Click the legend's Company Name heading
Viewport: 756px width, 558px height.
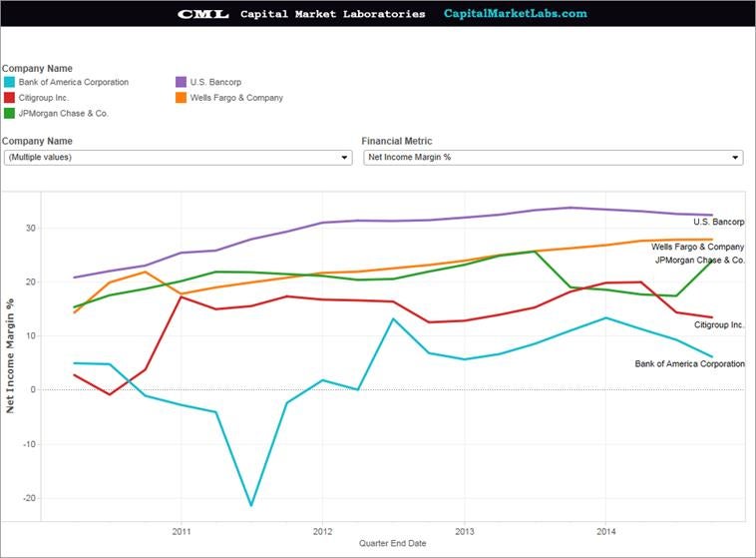37,69
